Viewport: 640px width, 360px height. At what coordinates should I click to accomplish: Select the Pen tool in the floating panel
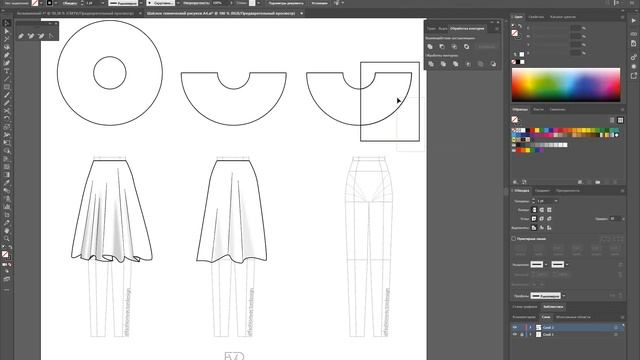(x=21, y=36)
